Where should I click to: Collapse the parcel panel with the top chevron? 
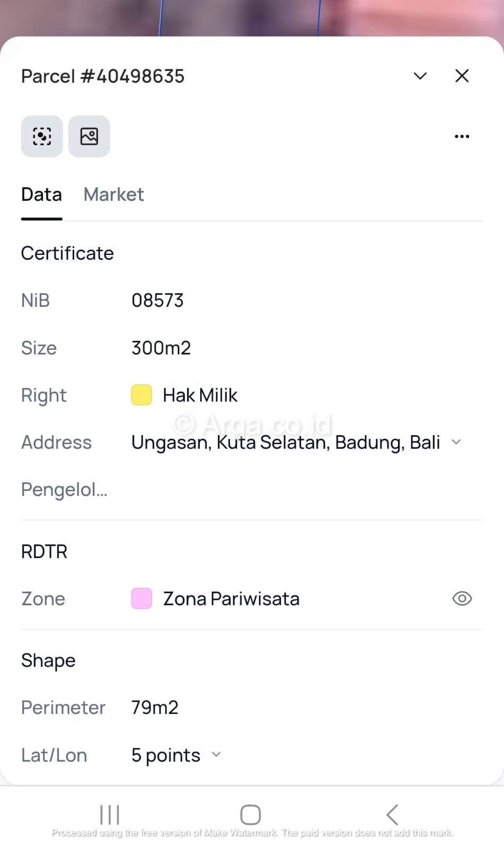[420, 76]
